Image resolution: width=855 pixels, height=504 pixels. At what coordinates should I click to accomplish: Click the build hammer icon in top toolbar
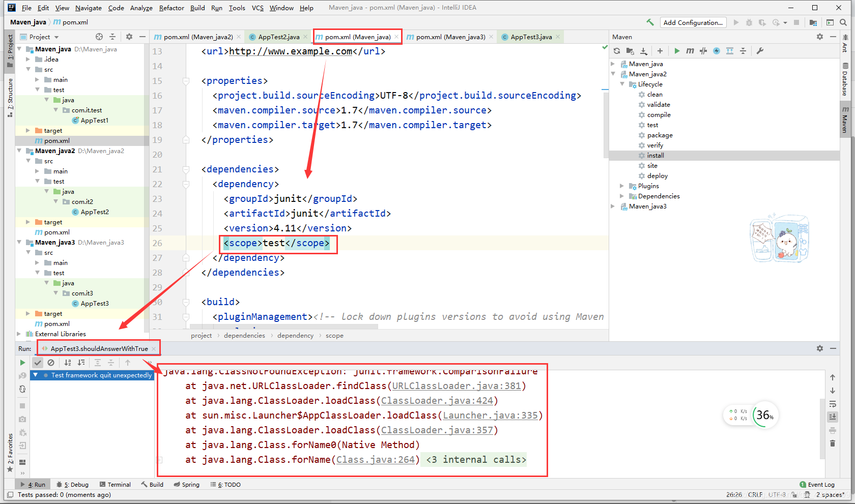(650, 22)
